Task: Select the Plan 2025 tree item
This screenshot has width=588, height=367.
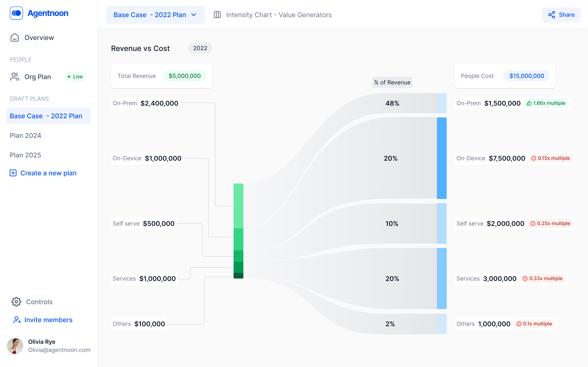Action: 25,155
